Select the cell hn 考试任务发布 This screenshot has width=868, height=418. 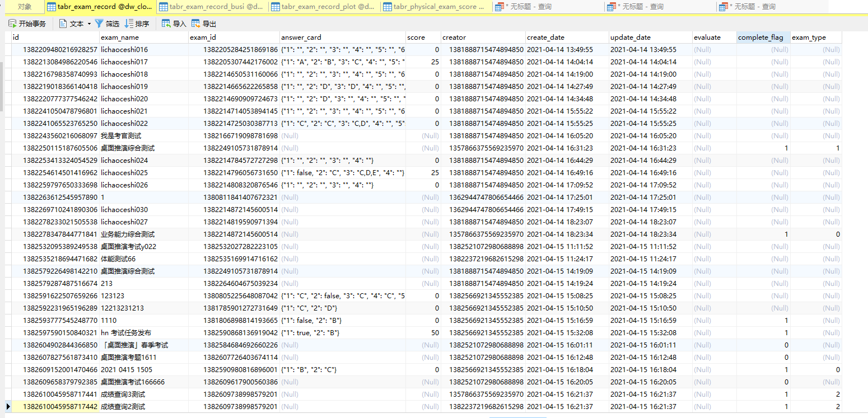coord(144,332)
